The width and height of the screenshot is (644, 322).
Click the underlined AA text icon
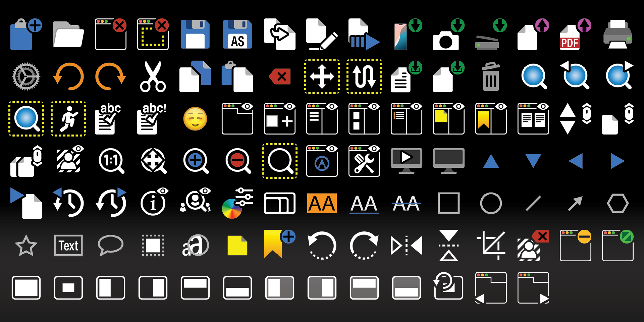point(364,204)
